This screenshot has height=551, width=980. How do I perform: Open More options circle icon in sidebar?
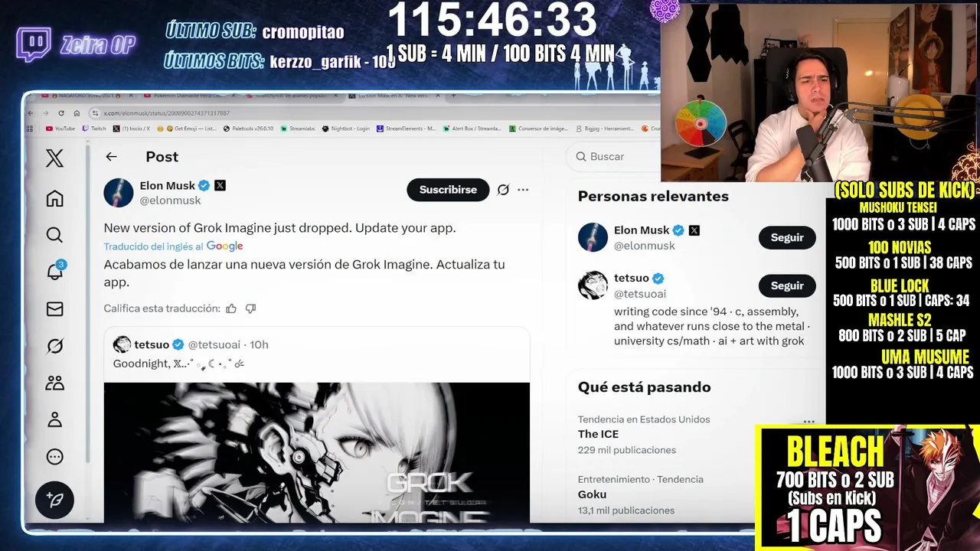tap(54, 457)
